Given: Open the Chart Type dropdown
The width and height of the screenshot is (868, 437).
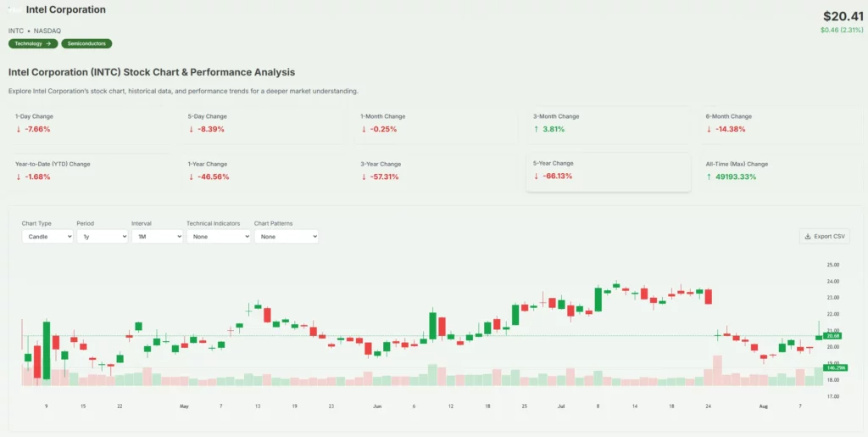Looking at the screenshot, I should [47, 237].
